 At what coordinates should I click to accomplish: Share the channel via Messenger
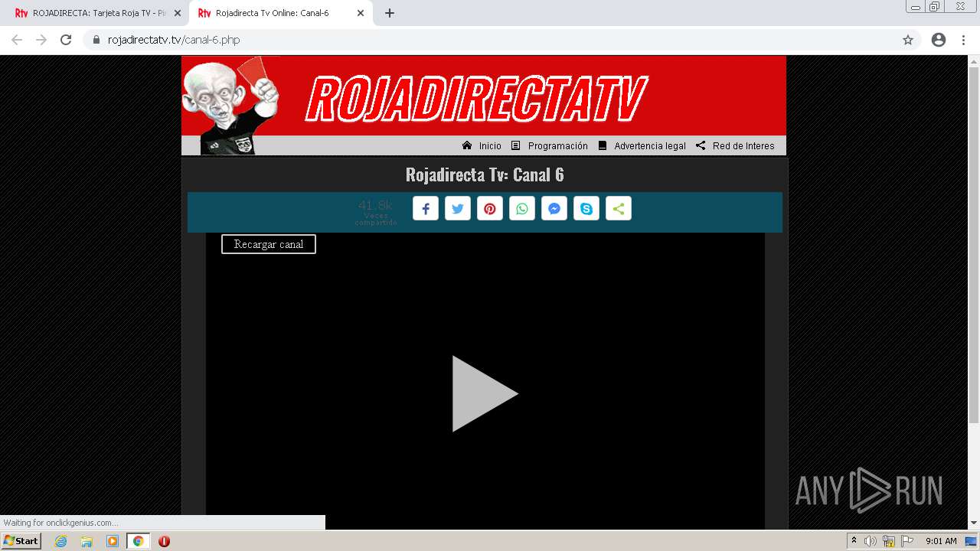[x=554, y=209]
